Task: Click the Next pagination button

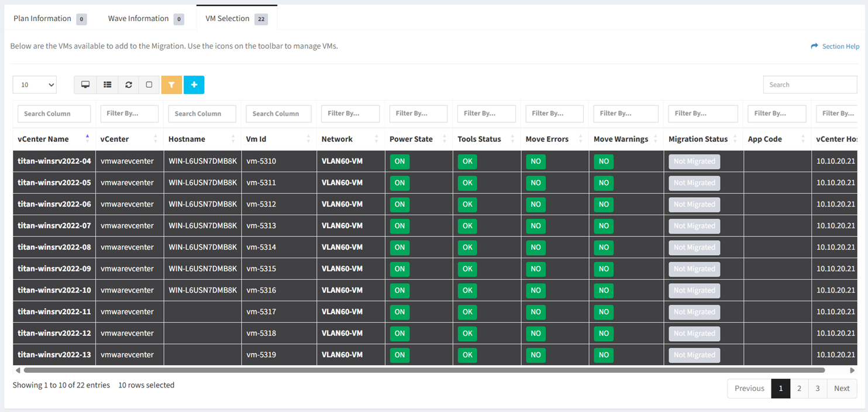Action: (842, 389)
